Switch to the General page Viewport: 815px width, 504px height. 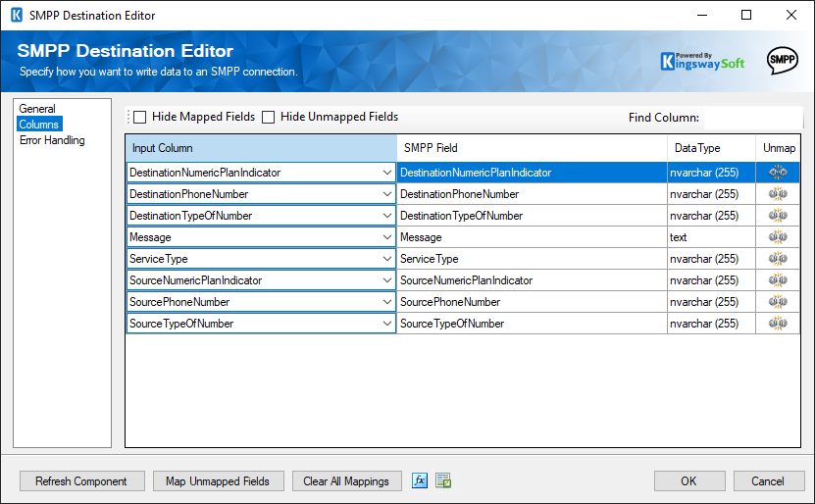point(37,109)
